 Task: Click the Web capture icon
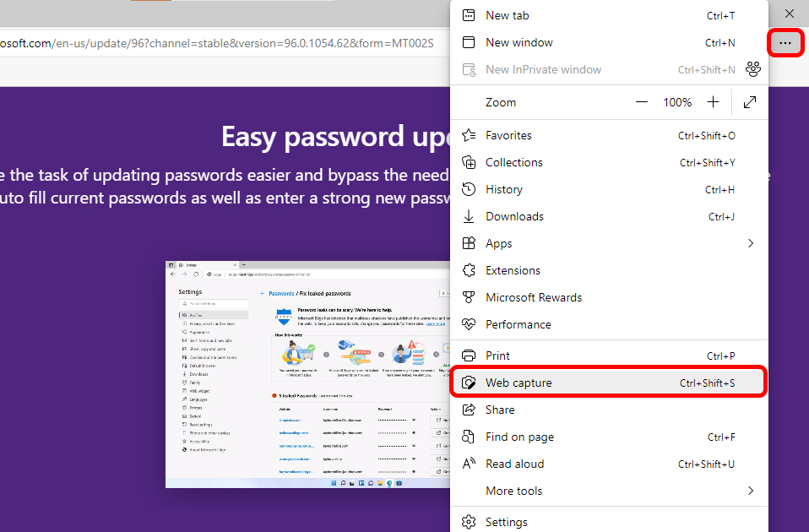click(x=469, y=383)
